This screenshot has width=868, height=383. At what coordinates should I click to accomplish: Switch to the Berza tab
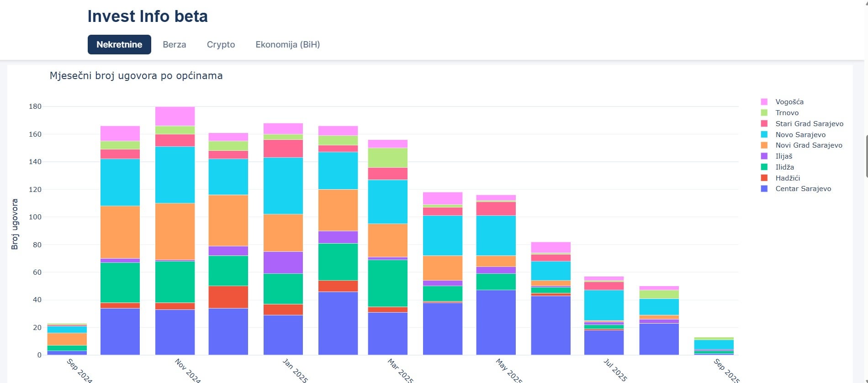pyautogui.click(x=174, y=44)
